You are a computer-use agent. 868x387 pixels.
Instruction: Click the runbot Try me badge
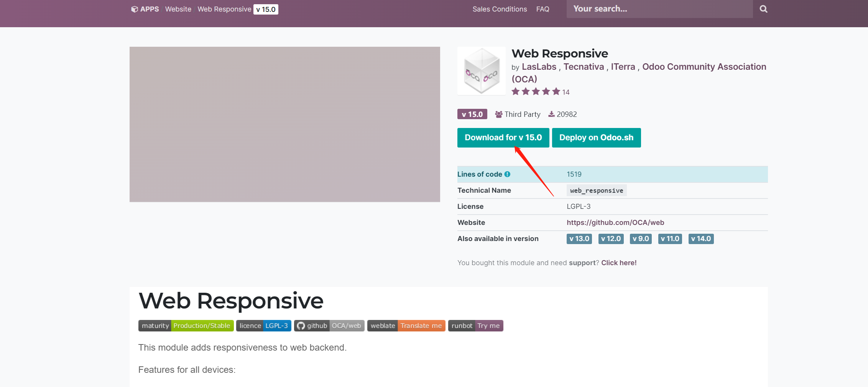[x=475, y=326]
